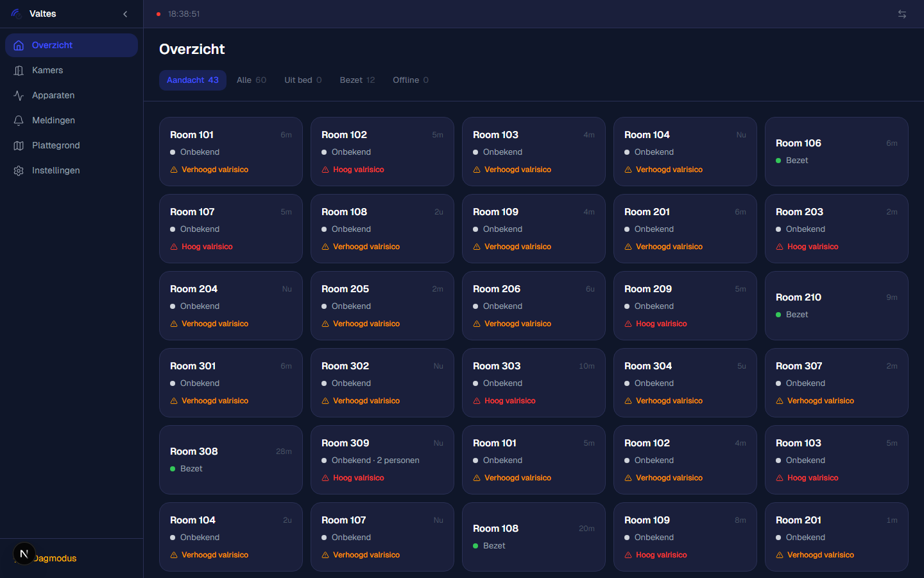Open the Room 210 card
Screen dimensions: 924x578
(836, 306)
